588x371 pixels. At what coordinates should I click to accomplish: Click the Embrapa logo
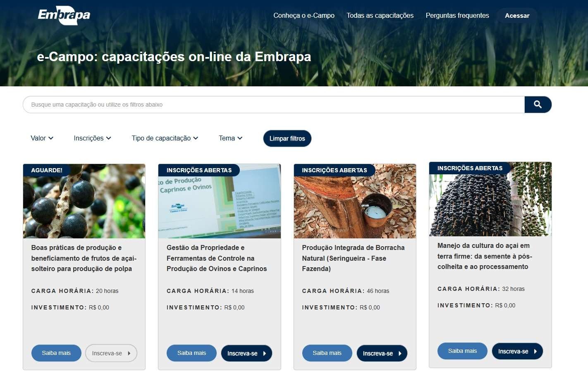[x=64, y=15]
